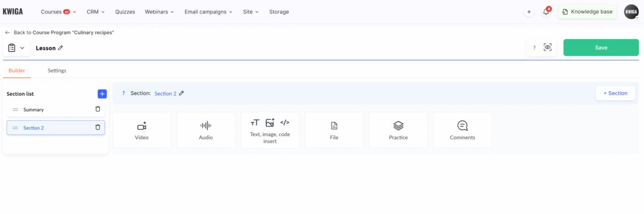Open the Site dropdown menu
Screen dimensions: 644x214
point(251,11)
